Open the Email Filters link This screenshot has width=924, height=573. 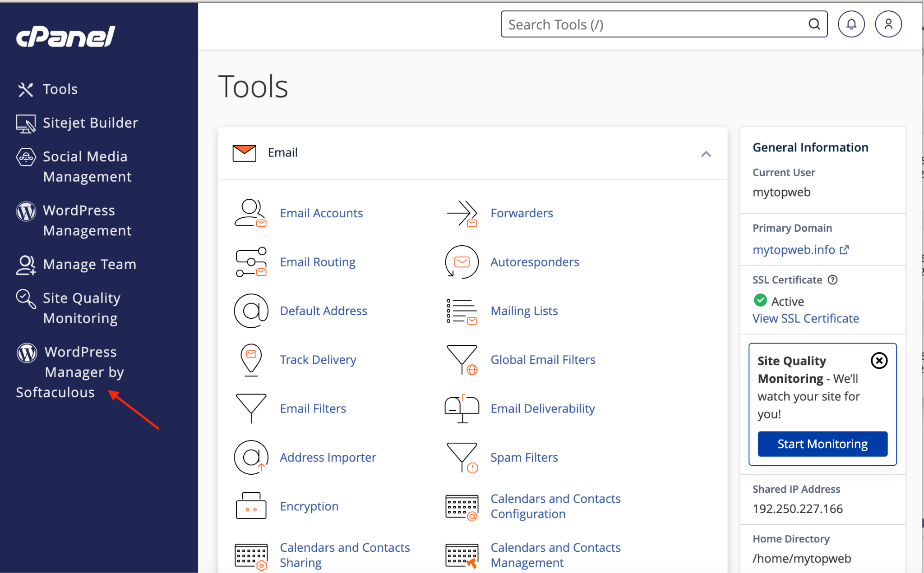click(x=313, y=408)
